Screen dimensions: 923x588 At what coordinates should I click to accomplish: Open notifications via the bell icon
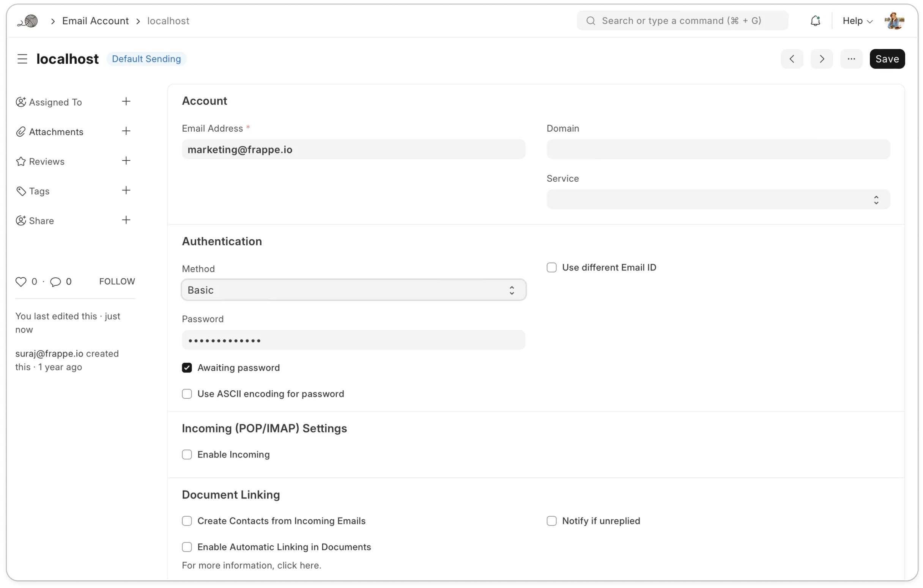(816, 21)
